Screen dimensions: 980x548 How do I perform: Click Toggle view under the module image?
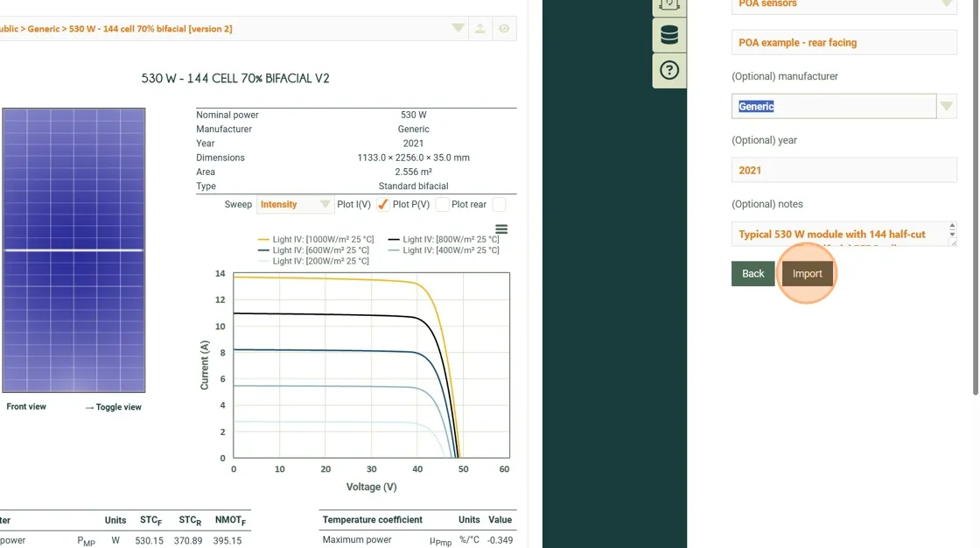[113, 407]
